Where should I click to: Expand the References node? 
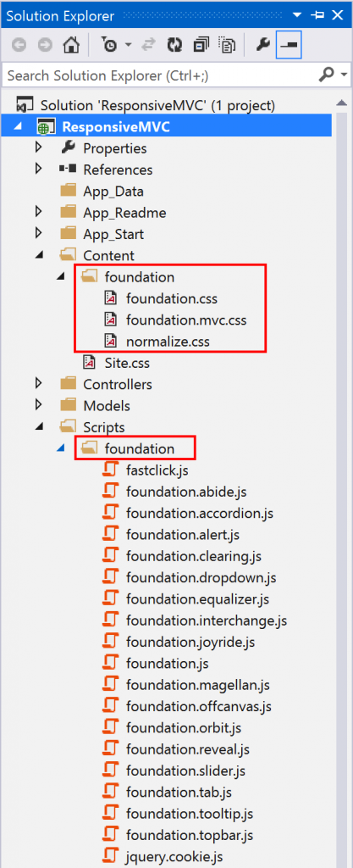38,169
